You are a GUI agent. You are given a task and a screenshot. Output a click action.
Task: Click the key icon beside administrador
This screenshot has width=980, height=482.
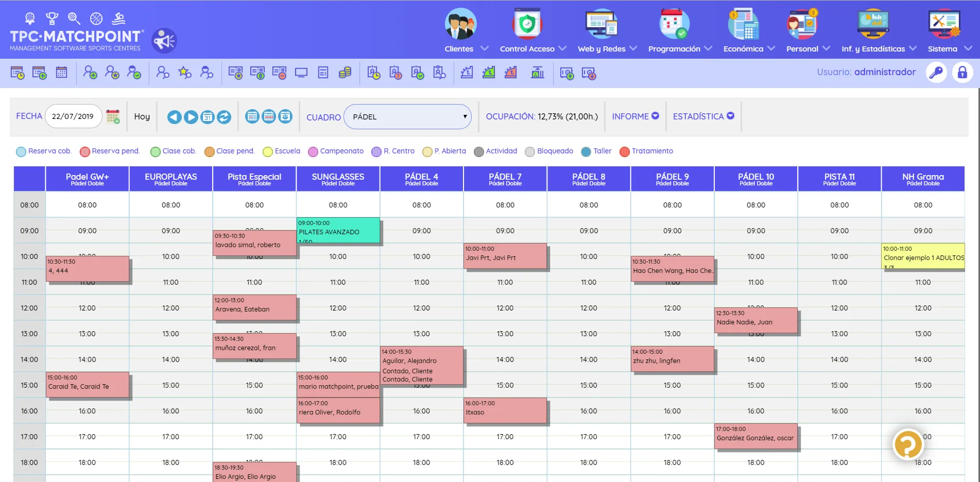936,73
